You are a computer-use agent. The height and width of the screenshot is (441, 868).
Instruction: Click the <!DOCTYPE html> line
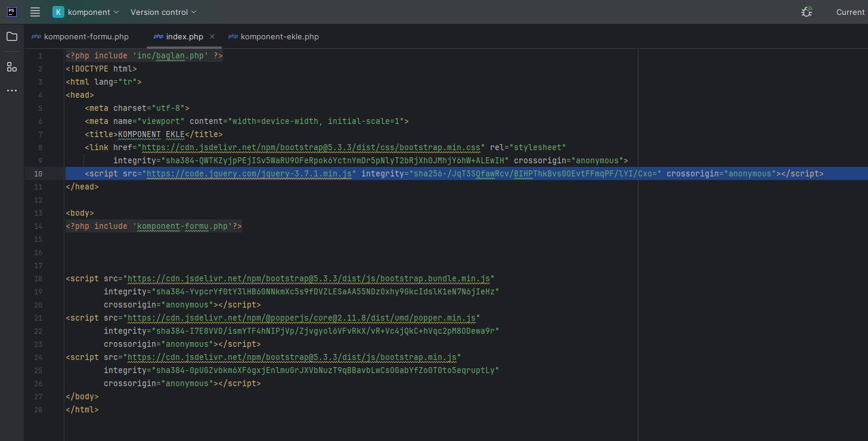(101, 69)
